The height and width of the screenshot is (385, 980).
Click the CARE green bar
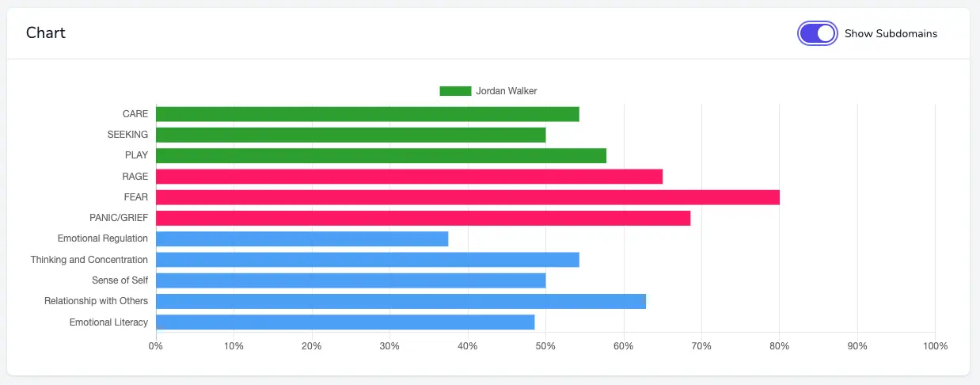[x=367, y=114]
